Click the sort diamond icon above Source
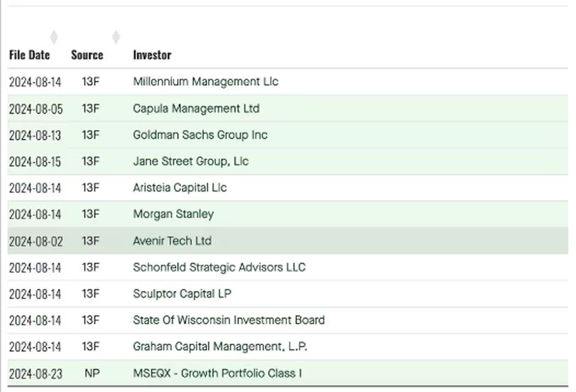576x392 pixels. [116, 37]
